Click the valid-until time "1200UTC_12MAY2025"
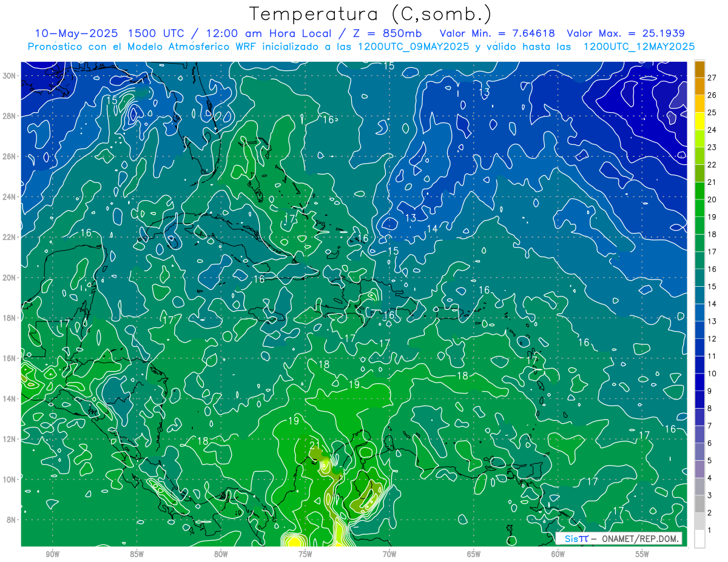728x562 pixels. pos(639,47)
